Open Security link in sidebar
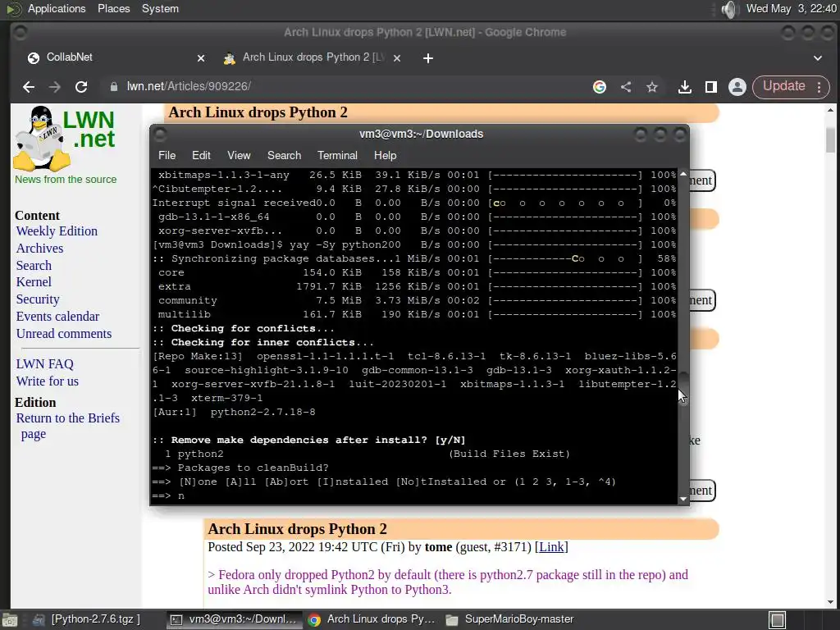840x630 pixels. tap(38, 299)
